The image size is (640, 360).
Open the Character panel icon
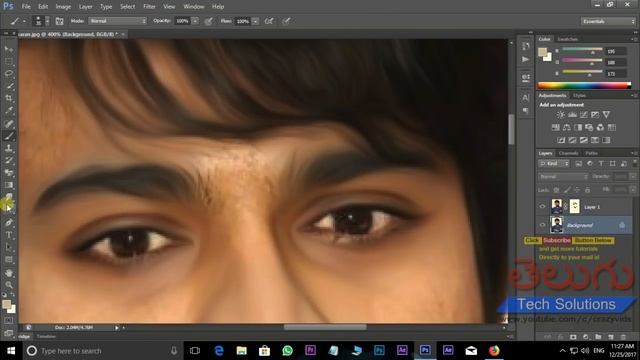click(x=526, y=97)
